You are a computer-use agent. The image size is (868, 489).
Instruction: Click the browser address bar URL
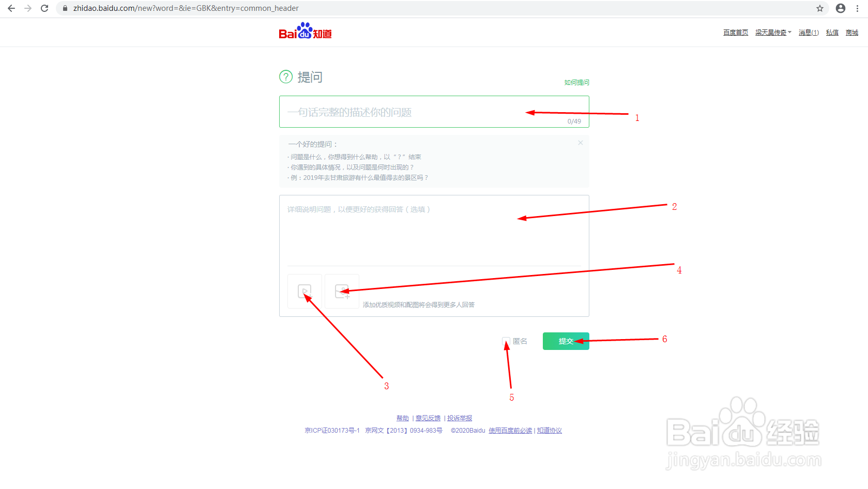tap(186, 8)
